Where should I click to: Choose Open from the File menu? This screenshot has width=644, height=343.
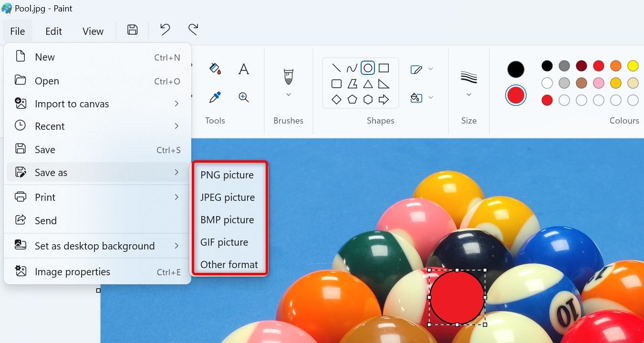coord(98,81)
